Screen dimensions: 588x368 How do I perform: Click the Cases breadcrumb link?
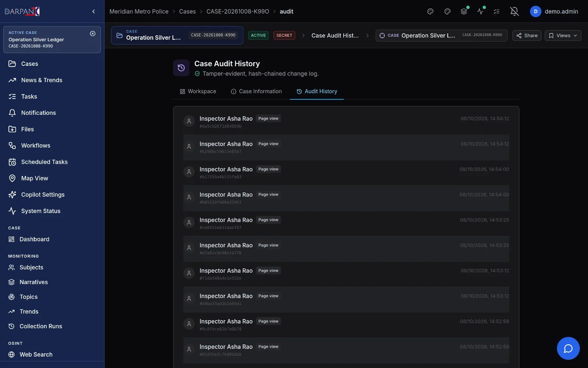(187, 11)
